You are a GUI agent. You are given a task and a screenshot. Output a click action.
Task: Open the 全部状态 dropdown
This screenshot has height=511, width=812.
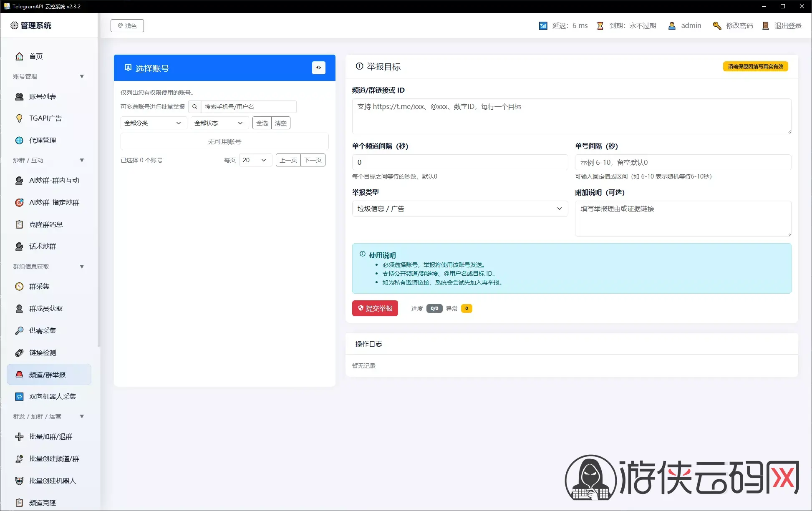coord(219,123)
